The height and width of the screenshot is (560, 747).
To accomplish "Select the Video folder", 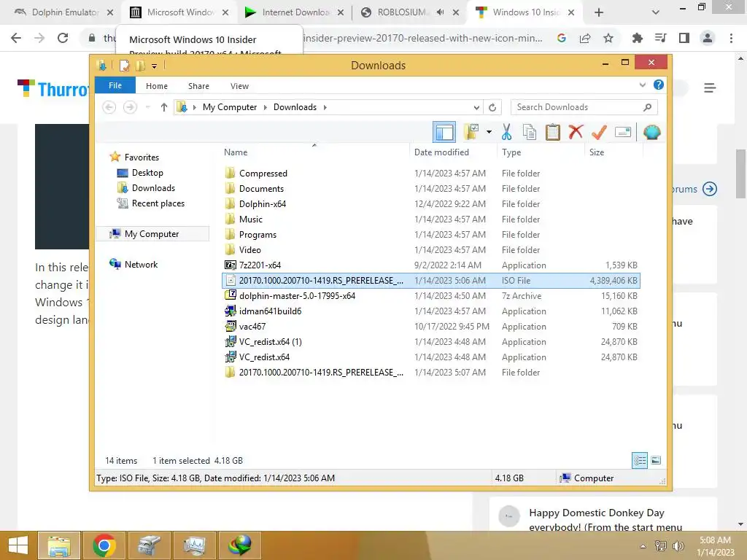I will point(249,249).
